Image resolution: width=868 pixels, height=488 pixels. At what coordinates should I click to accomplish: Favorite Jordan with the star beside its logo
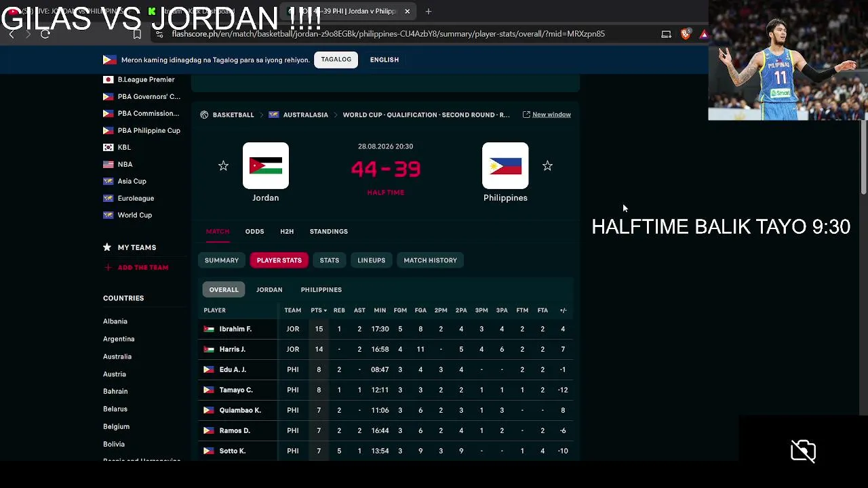pyautogui.click(x=223, y=166)
